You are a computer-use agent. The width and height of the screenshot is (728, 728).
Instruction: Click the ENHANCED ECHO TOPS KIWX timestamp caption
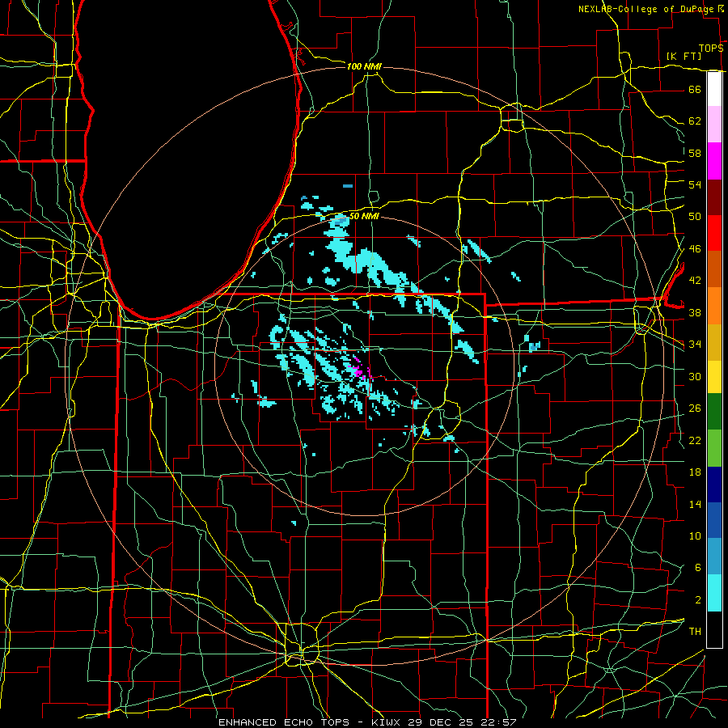(x=367, y=722)
